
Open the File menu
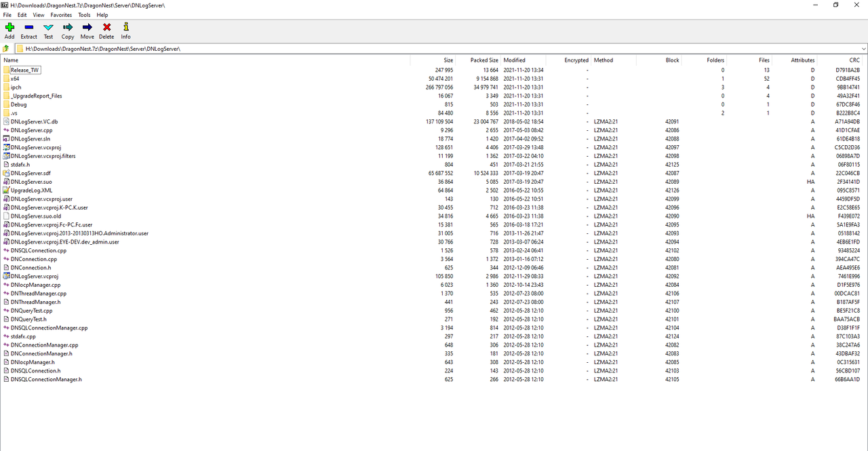point(7,15)
